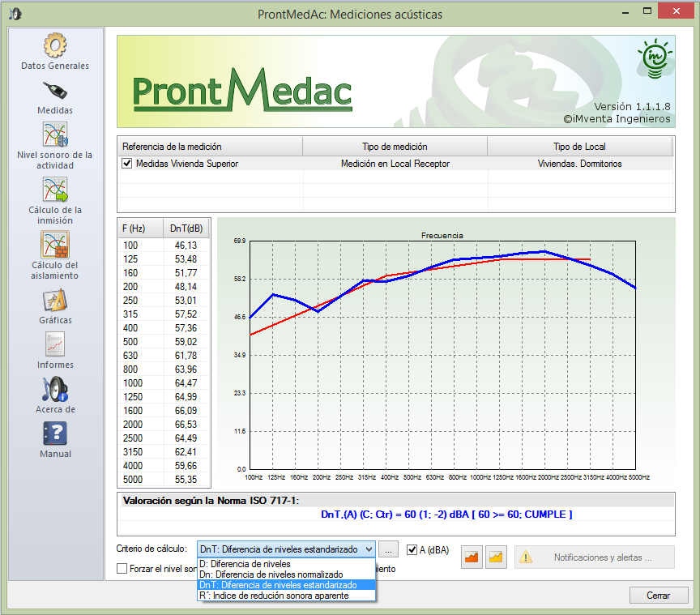Image resolution: width=700 pixels, height=615 pixels.
Task: Open Cálculo de la inmisión icon
Action: [55, 190]
